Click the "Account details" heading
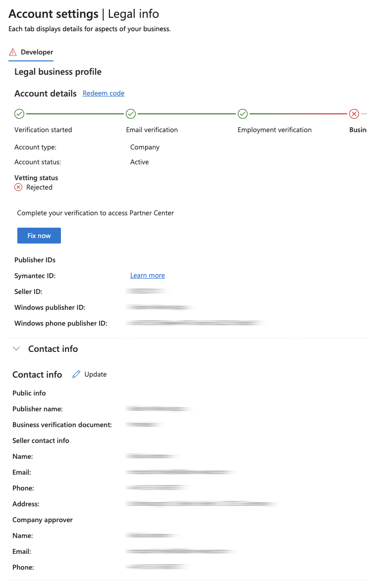This screenshot has width=367, height=588. pos(46,94)
